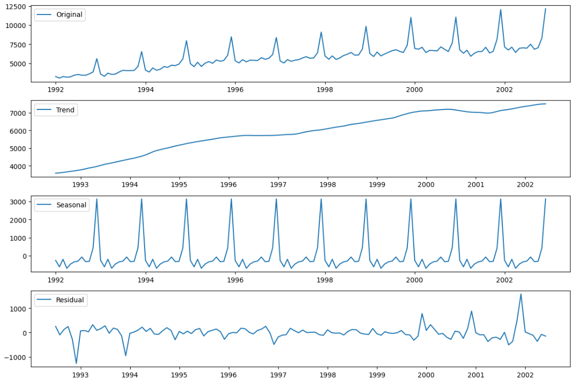577x392 pixels.
Task: Click the deepest Residual dip just before 1993
Action: click(x=76, y=363)
